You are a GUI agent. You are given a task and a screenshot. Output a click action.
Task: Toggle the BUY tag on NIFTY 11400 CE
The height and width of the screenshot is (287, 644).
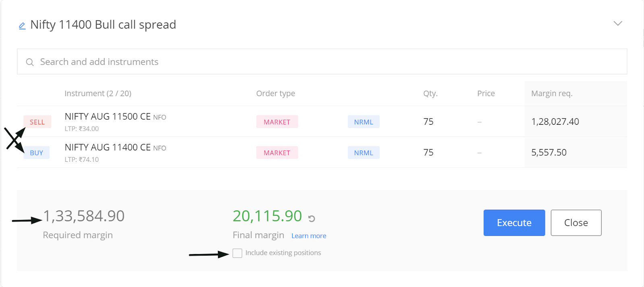37,153
